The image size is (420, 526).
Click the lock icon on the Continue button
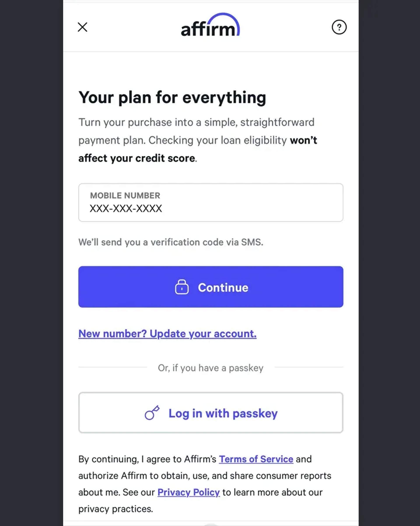pos(182,288)
